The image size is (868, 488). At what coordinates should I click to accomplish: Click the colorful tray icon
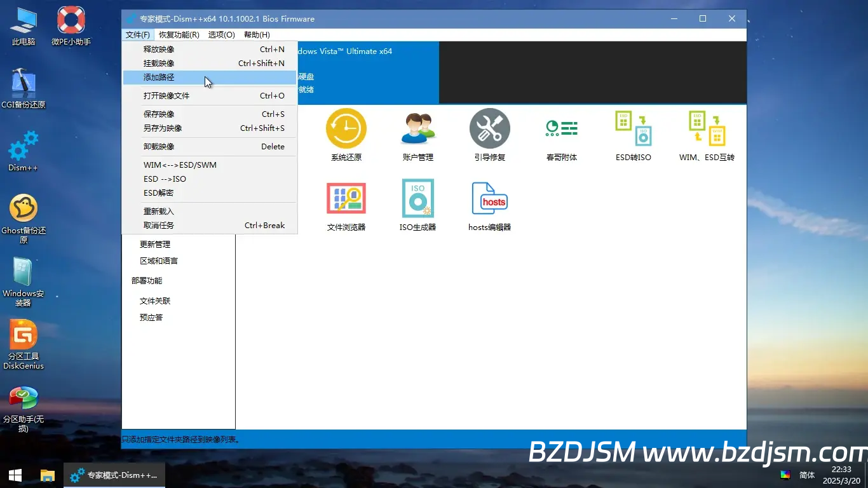785,475
